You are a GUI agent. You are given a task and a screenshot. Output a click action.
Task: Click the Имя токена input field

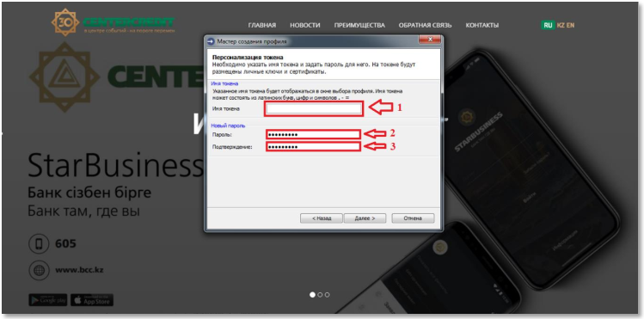(x=314, y=108)
